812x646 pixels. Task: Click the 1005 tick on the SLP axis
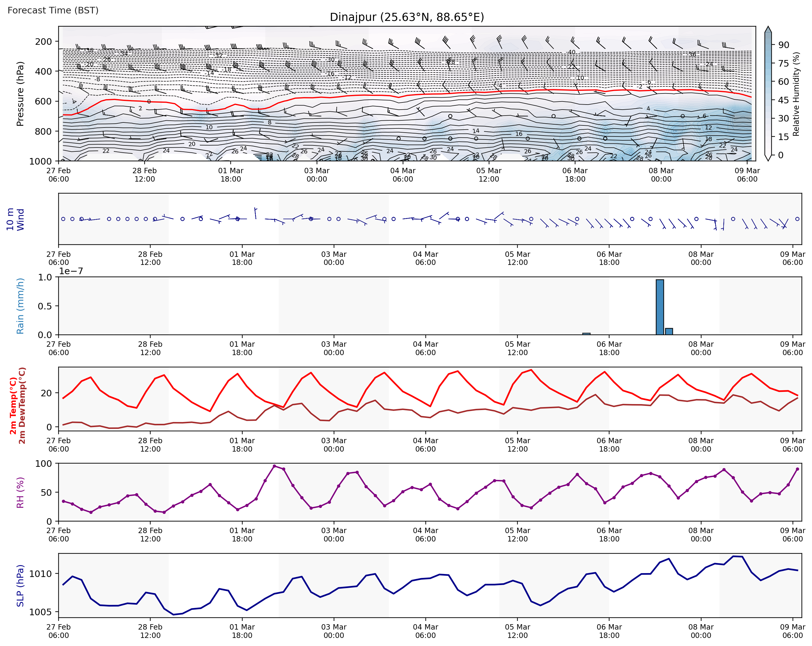41,612
